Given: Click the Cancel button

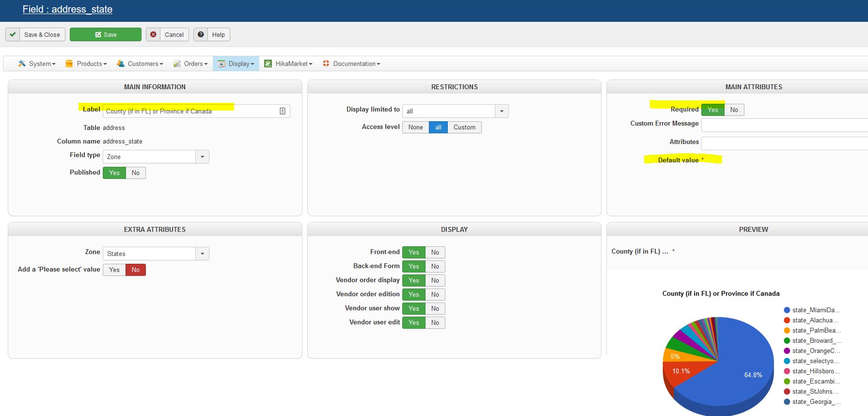Looking at the screenshot, I should pyautogui.click(x=167, y=34).
